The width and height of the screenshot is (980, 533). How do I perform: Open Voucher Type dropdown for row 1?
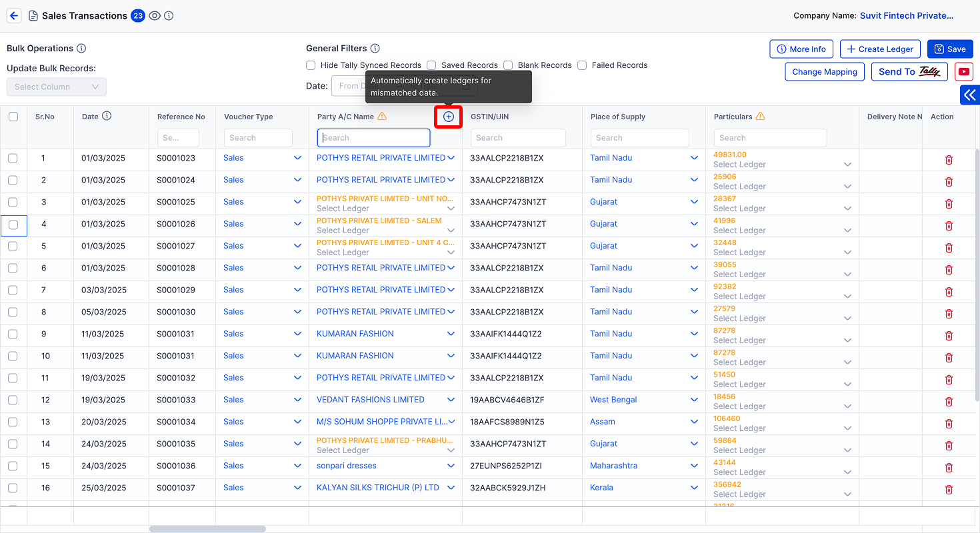coord(298,159)
